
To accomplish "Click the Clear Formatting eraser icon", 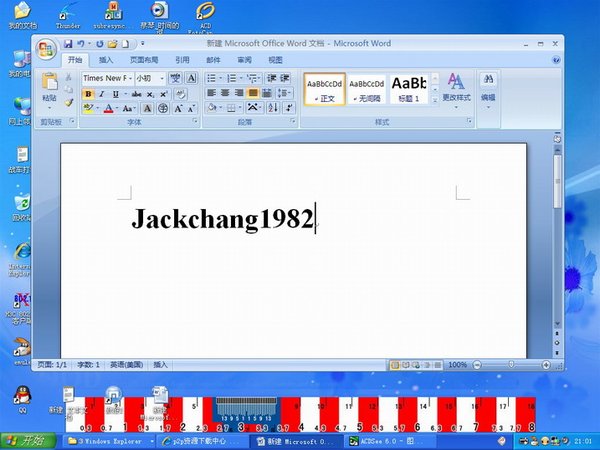I will tap(180, 94).
